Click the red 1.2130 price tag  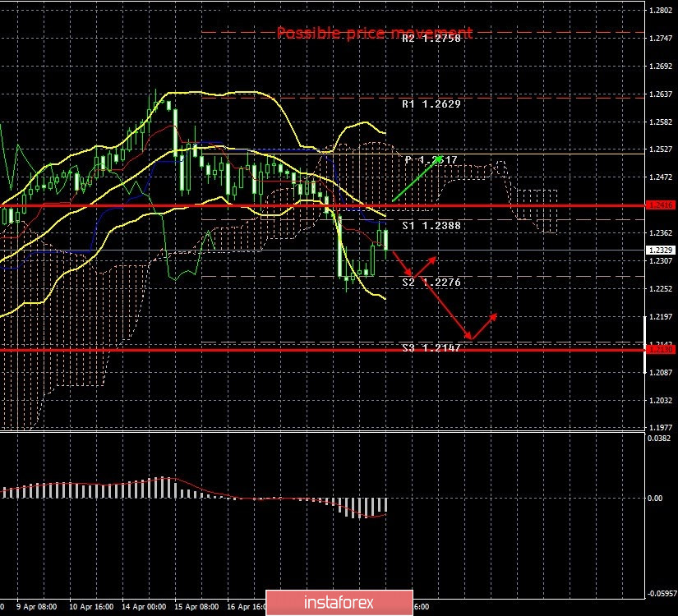tap(660, 349)
